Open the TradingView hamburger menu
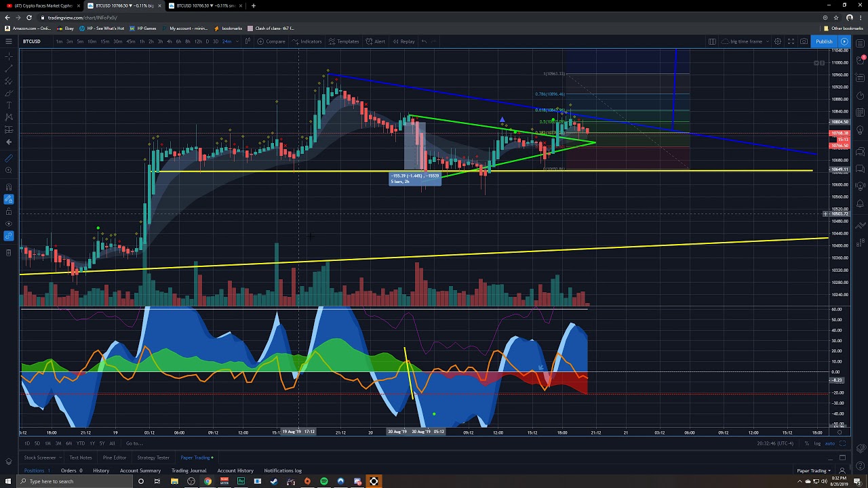 pyautogui.click(x=9, y=41)
